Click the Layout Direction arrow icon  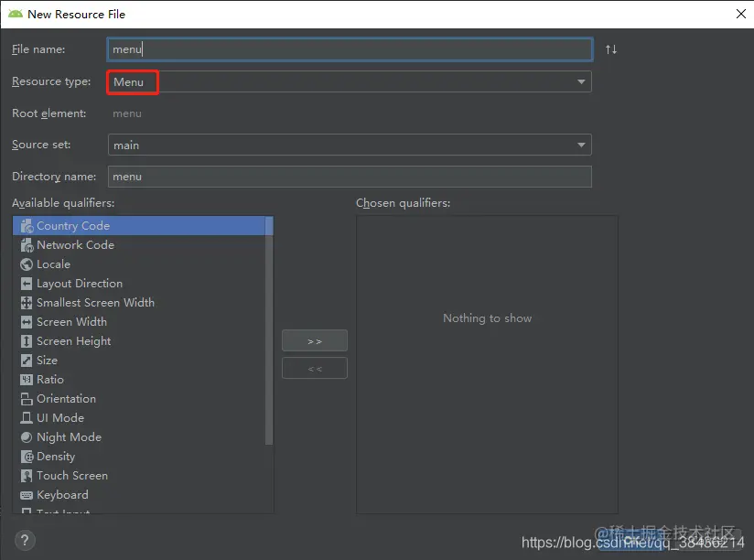pyautogui.click(x=27, y=283)
